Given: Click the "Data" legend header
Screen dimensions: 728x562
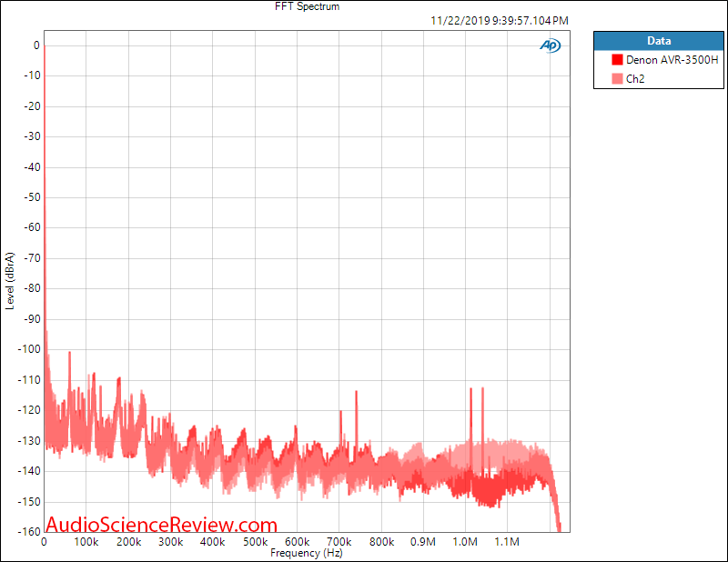Looking at the screenshot, I should click(659, 41).
